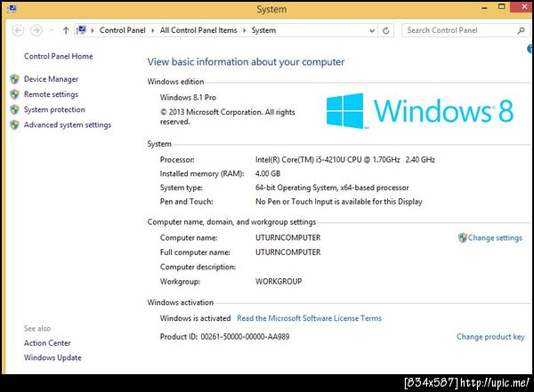Open System protection
The image size is (534, 392).
point(54,109)
